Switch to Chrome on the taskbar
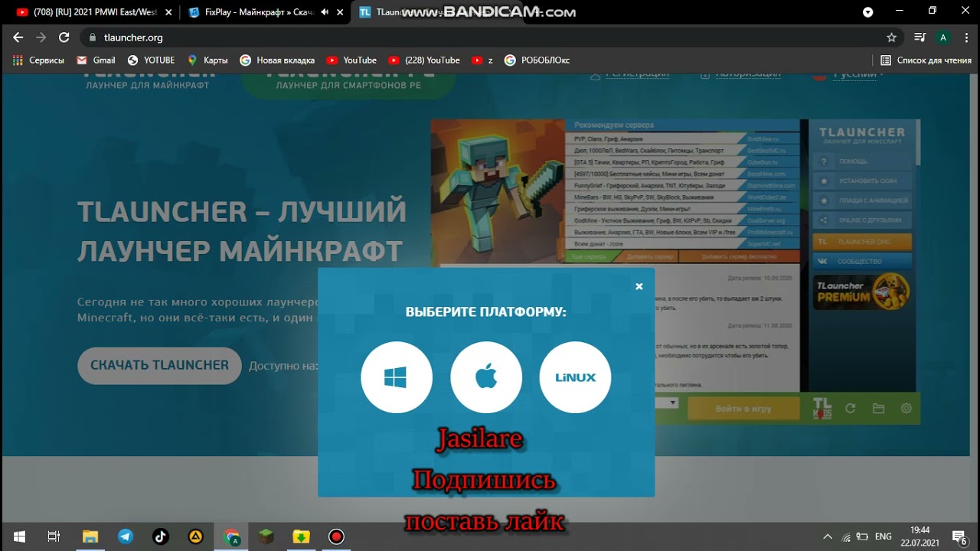 pos(231,536)
